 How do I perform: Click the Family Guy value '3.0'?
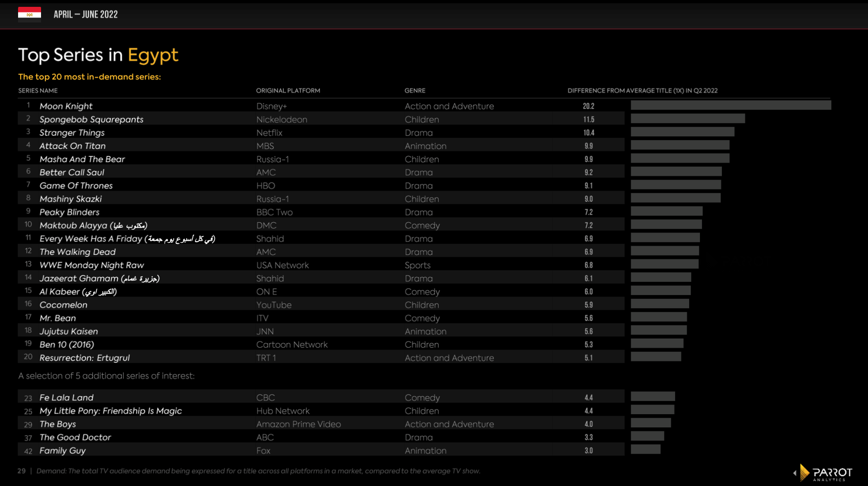[589, 450]
